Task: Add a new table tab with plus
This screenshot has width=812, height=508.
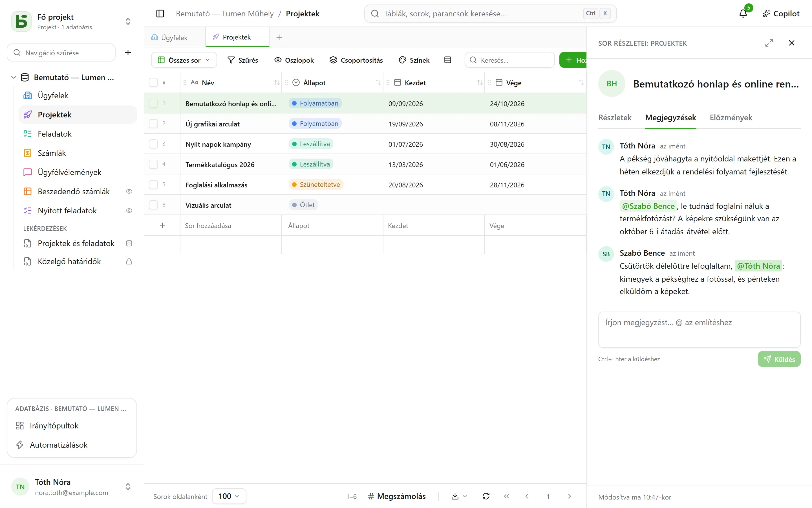Action: point(279,37)
